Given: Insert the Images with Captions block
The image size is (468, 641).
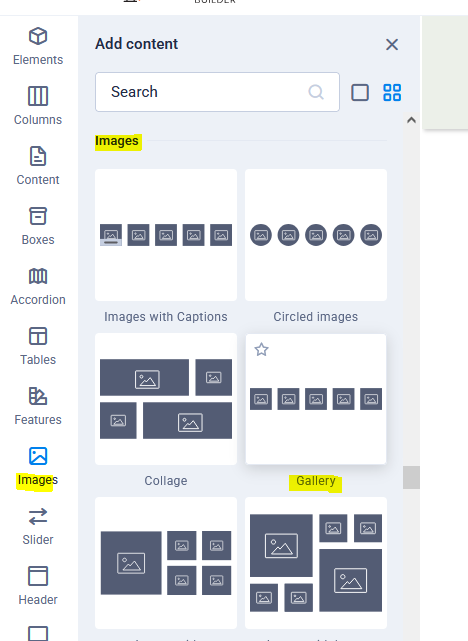Looking at the screenshot, I should pos(166,235).
